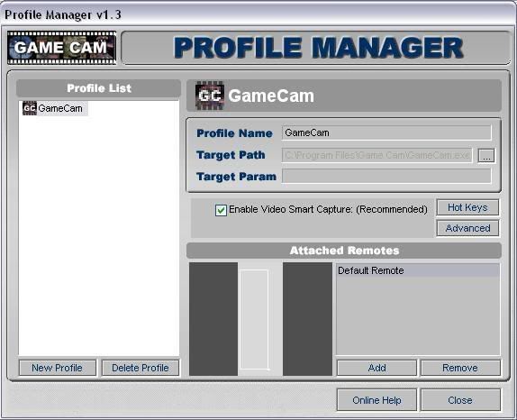Click Delete Profile button
Viewport: 517px width, 420px height.
coord(141,368)
